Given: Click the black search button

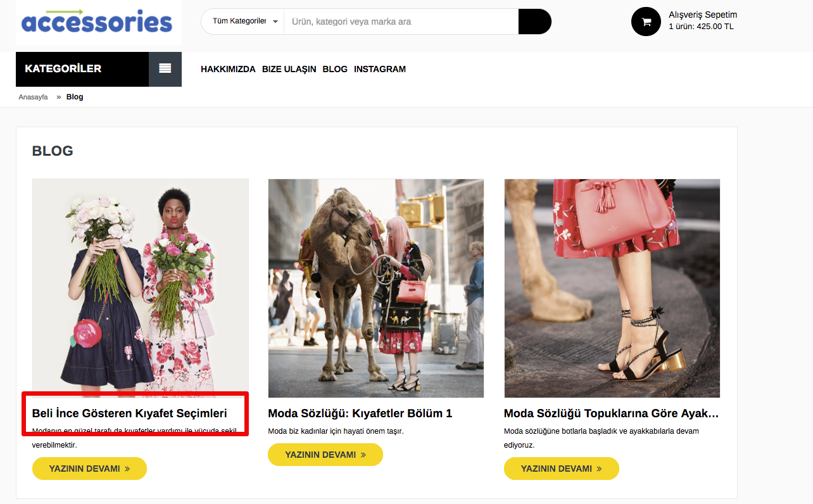Looking at the screenshot, I should click(534, 22).
